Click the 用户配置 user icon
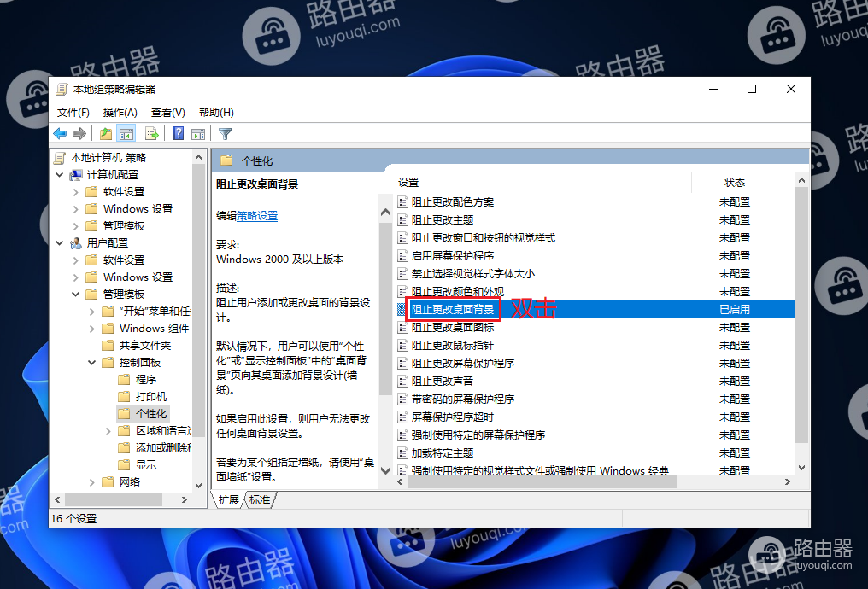Image resolution: width=868 pixels, height=589 pixels. 76,243
